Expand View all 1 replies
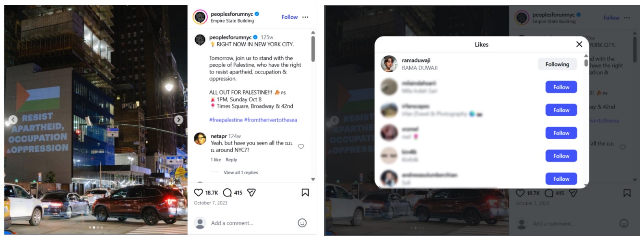The image size is (644, 242). pyautogui.click(x=240, y=173)
